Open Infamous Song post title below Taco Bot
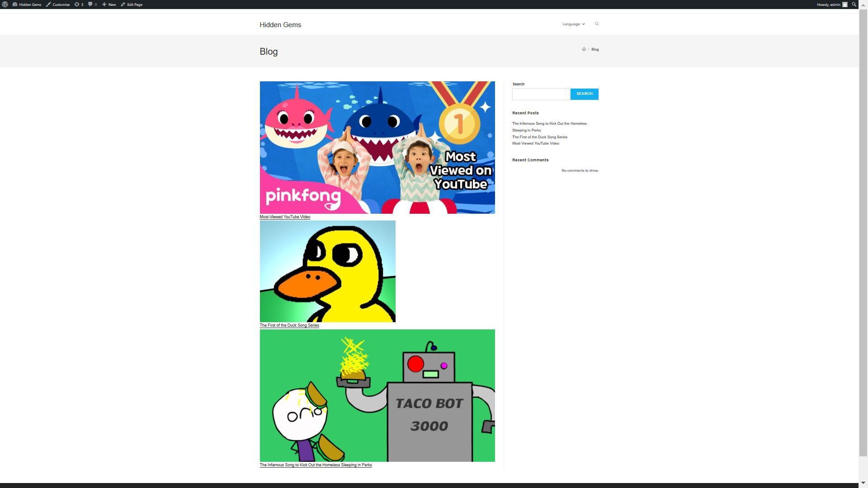 pyautogui.click(x=316, y=465)
